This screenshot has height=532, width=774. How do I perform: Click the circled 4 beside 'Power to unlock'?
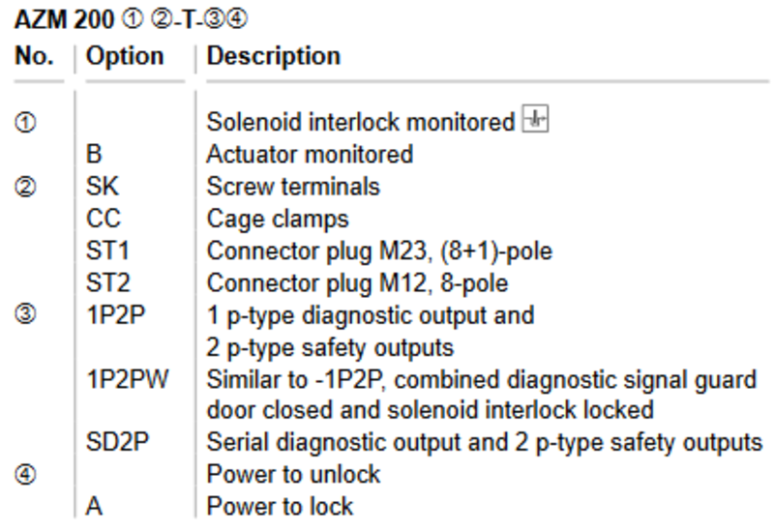point(25,475)
